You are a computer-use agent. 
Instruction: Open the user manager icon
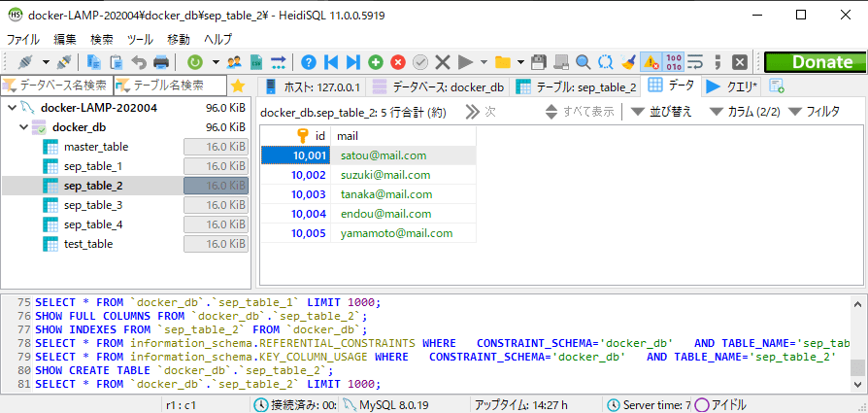(x=235, y=62)
